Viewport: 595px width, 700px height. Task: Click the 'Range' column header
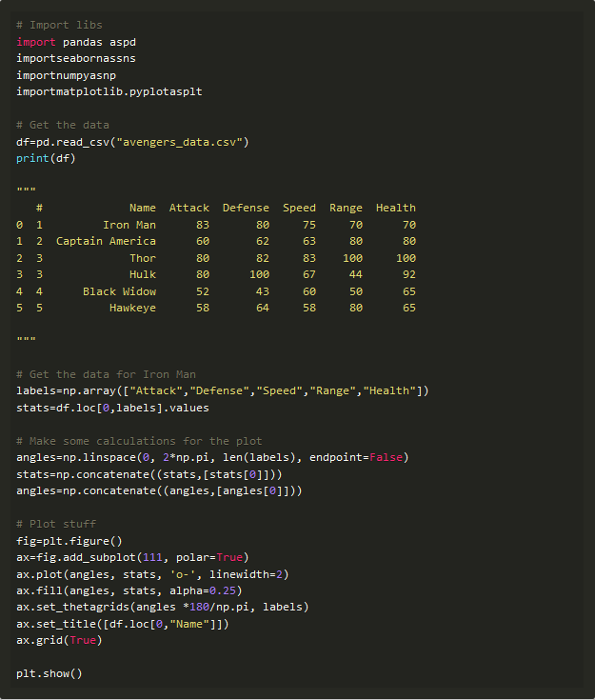346,208
